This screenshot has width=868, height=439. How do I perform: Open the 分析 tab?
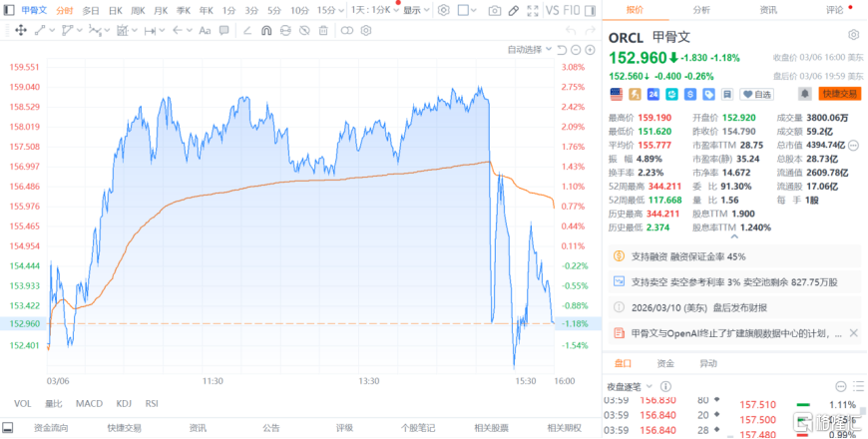(701, 10)
